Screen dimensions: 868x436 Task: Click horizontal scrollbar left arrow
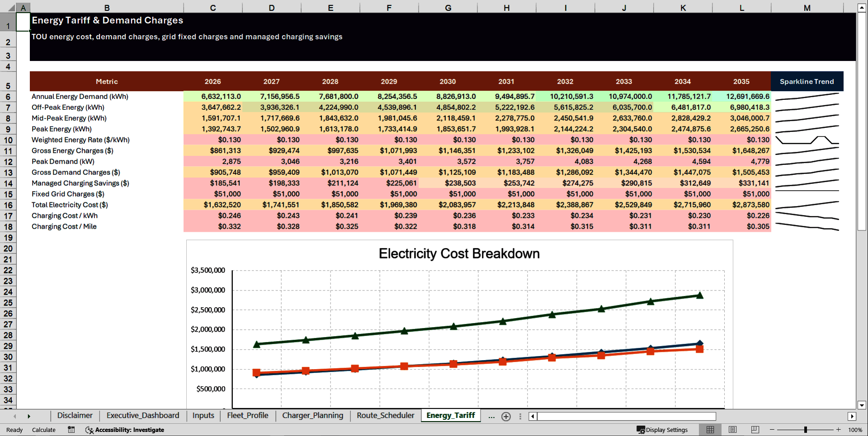click(x=533, y=416)
